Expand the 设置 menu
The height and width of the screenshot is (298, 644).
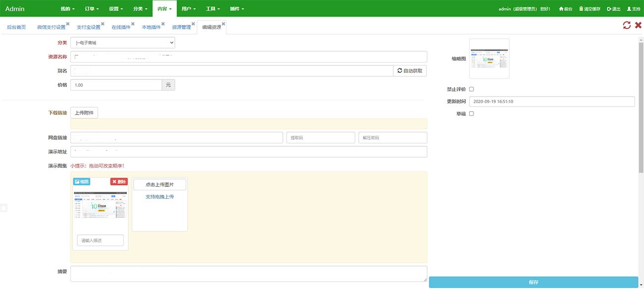click(116, 9)
